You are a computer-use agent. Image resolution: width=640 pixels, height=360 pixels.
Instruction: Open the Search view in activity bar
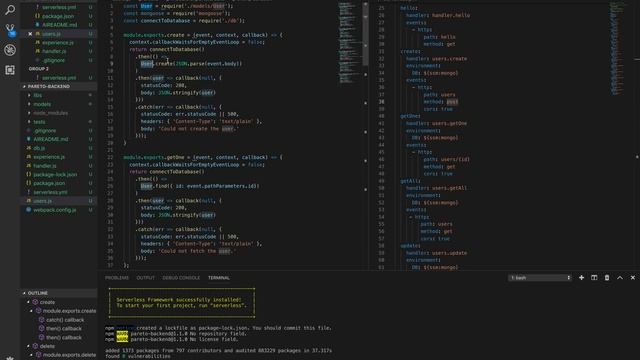pyautogui.click(x=10, y=9)
